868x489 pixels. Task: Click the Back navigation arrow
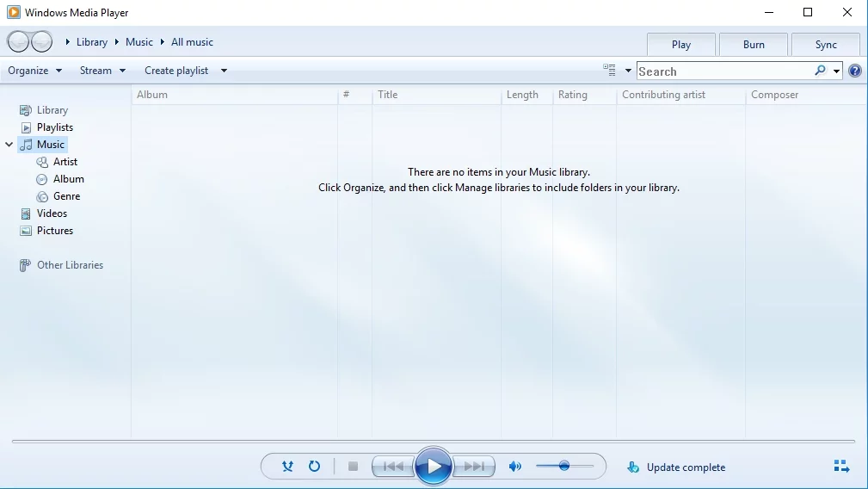coord(18,41)
